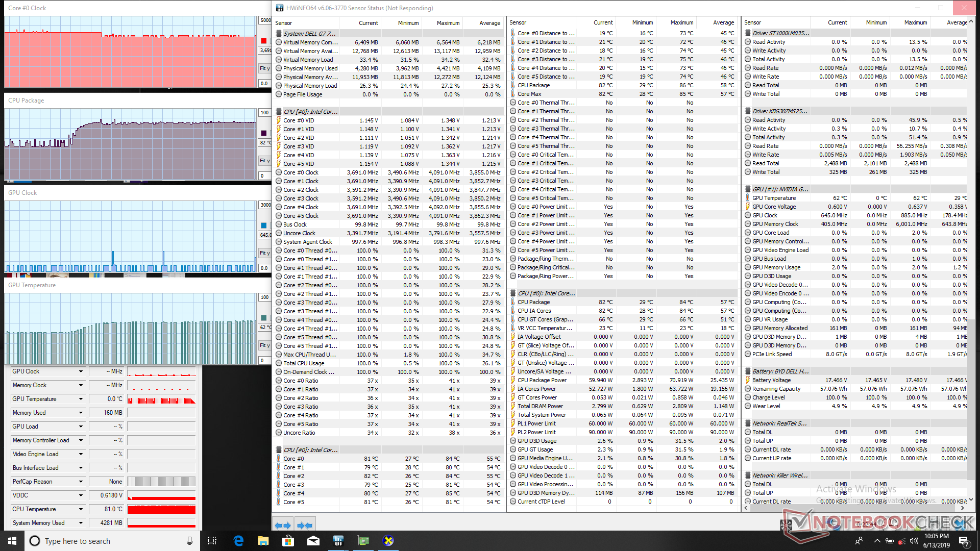Click red color swatch of Core #0 Clock graph

264,41
